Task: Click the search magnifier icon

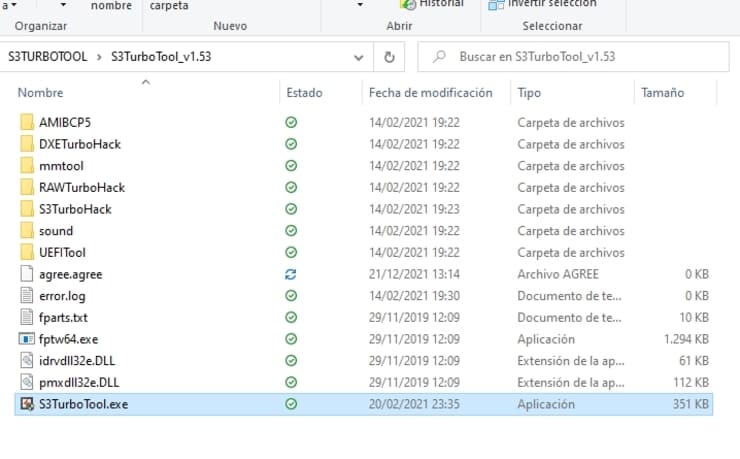Action: click(x=439, y=57)
